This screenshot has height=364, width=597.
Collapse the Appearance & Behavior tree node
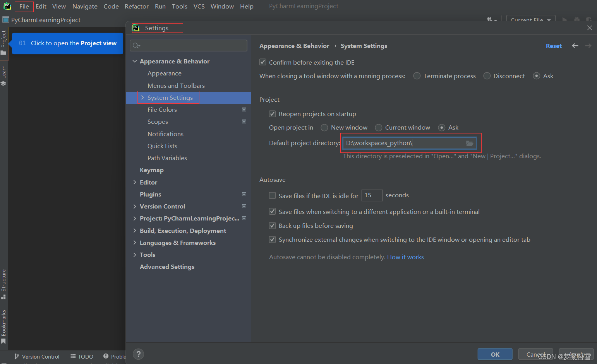[135, 61]
